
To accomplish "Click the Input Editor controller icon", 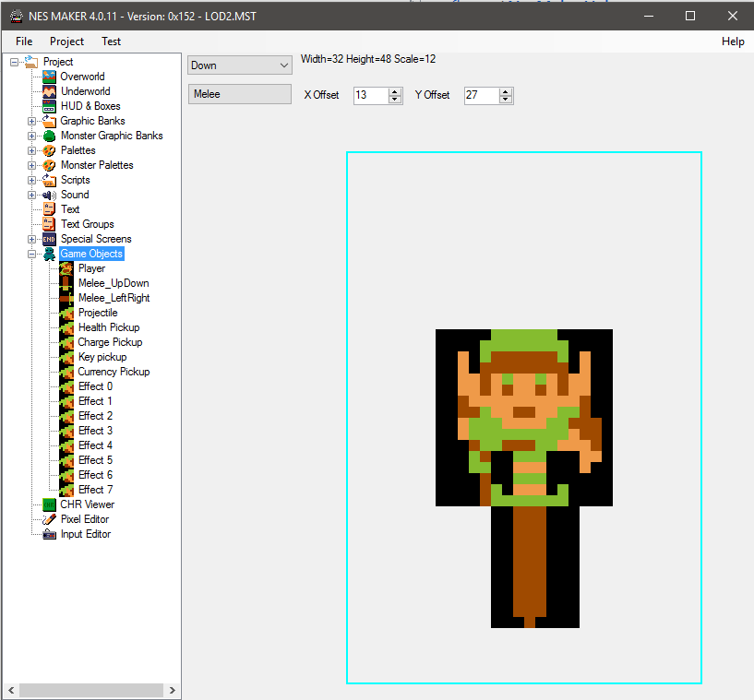I will click(x=49, y=534).
